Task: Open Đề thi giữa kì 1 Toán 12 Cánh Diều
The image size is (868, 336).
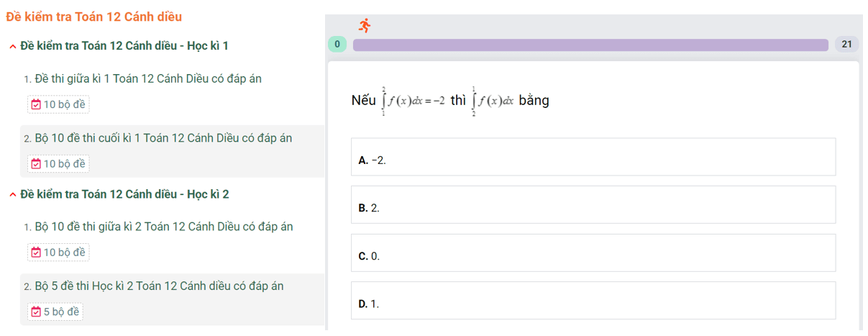Action: pyautogui.click(x=148, y=79)
